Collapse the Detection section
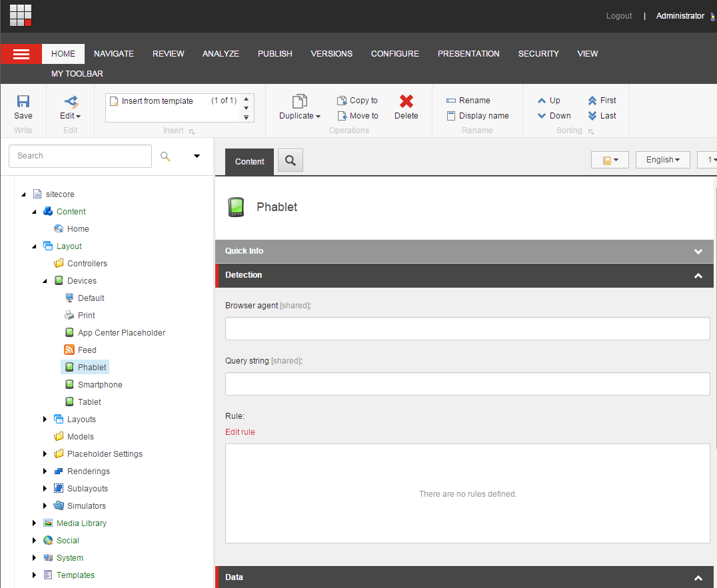 pos(698,275)
